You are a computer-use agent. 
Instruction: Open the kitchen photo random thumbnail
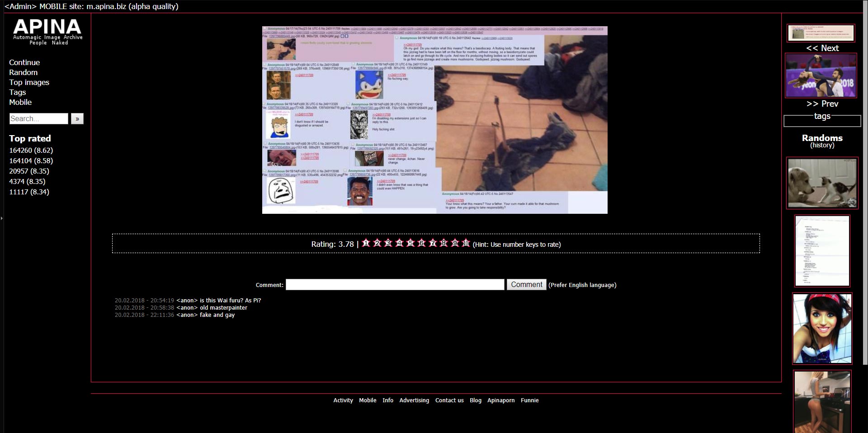[x=822, y=402]
